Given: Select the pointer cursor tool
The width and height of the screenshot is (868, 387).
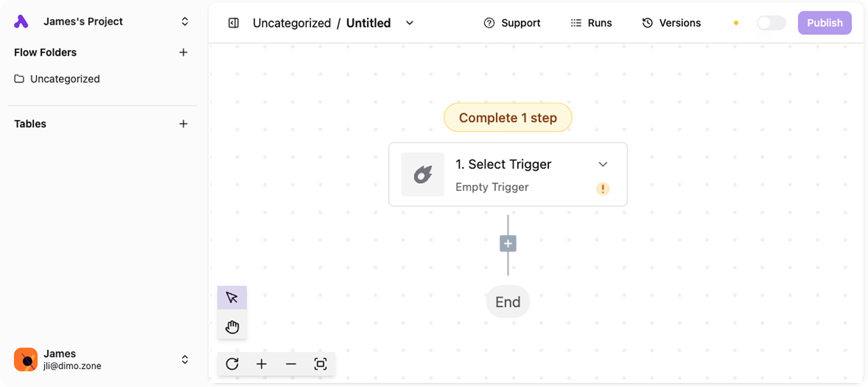Looking at the screenshot, I should coord(232,298).
